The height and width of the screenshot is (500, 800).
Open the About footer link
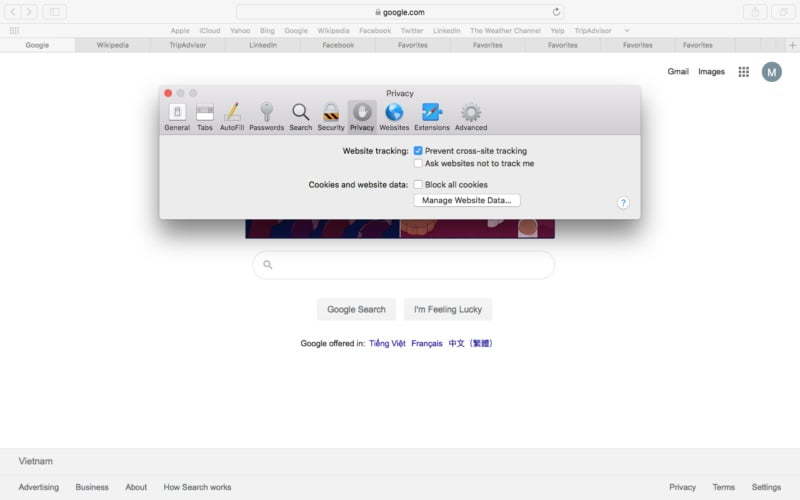click(x=136, y=487)
